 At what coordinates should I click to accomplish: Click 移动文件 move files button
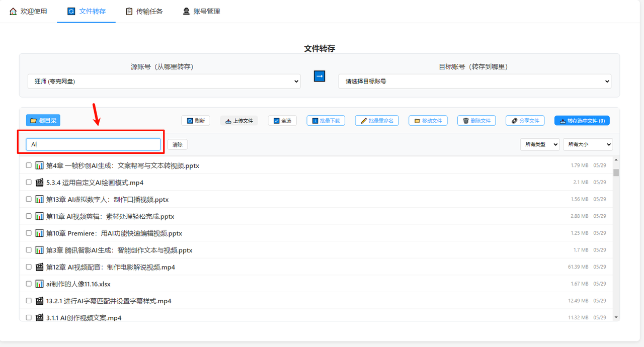coord(428,121)
